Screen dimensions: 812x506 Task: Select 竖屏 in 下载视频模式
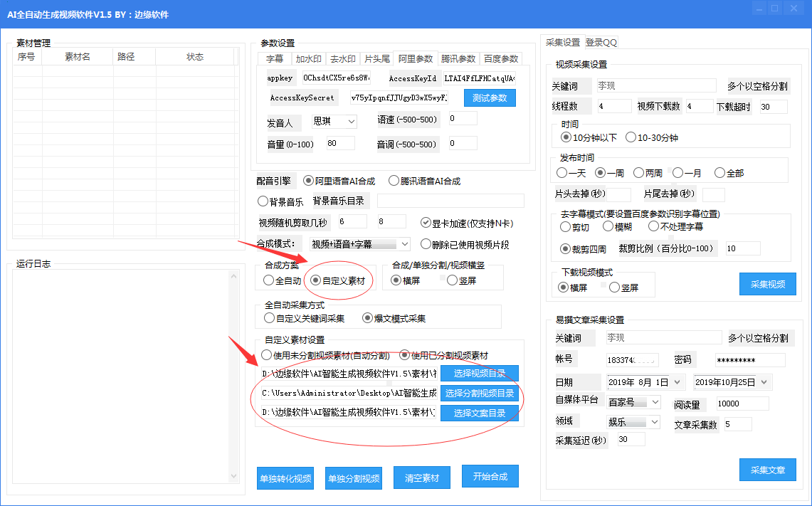tap(623, 288)
